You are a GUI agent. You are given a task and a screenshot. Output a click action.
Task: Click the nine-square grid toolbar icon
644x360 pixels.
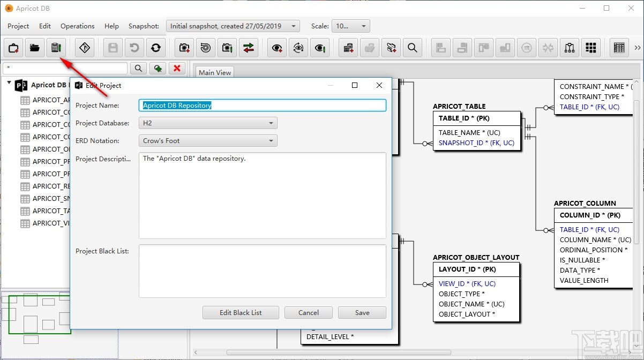pyautogui.click(x=591, y=48)
